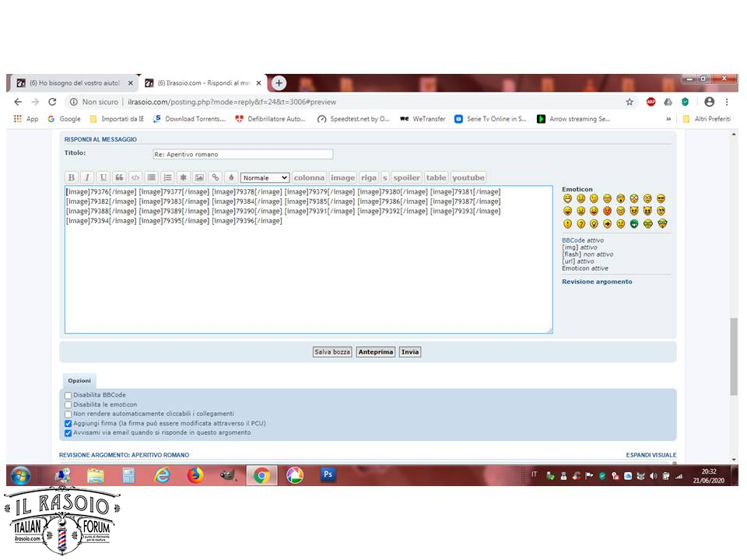This screenshot has height=560, width=747.
Task: Insert youtube BBCode tag
Action: (x=468, y=177)
